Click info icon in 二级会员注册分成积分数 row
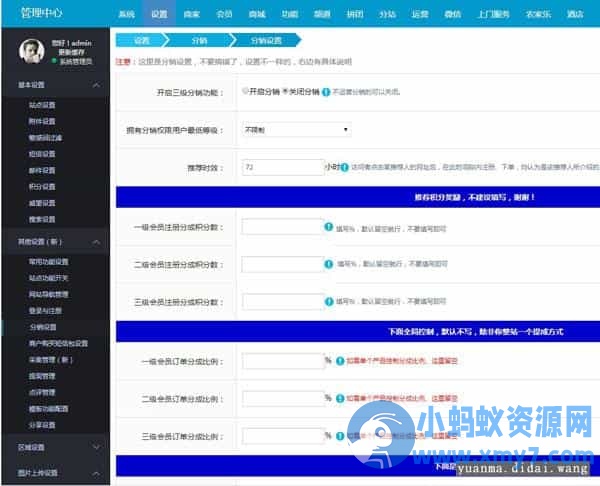 coord(329,264)
